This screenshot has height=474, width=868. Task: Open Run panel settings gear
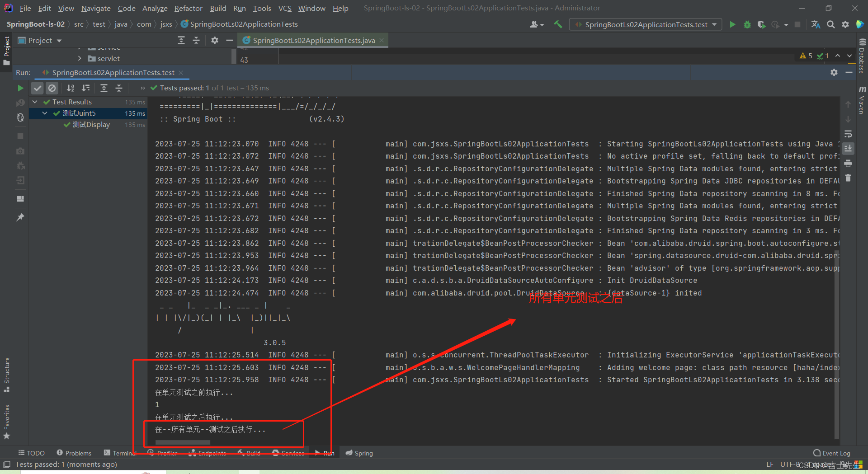pos(834,72)
